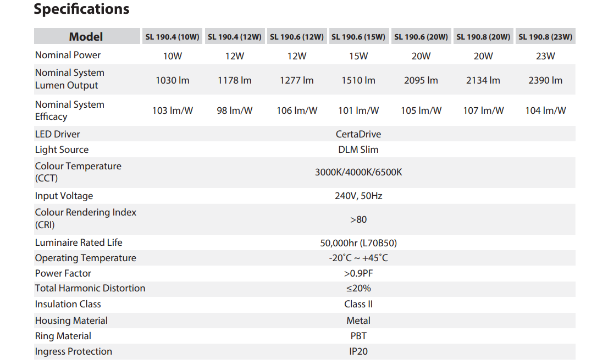The width and height of the screenshot is (608, 364).
Task: Click the 50,000hr (L70B50) rated life value
Action: pos(358,242)
